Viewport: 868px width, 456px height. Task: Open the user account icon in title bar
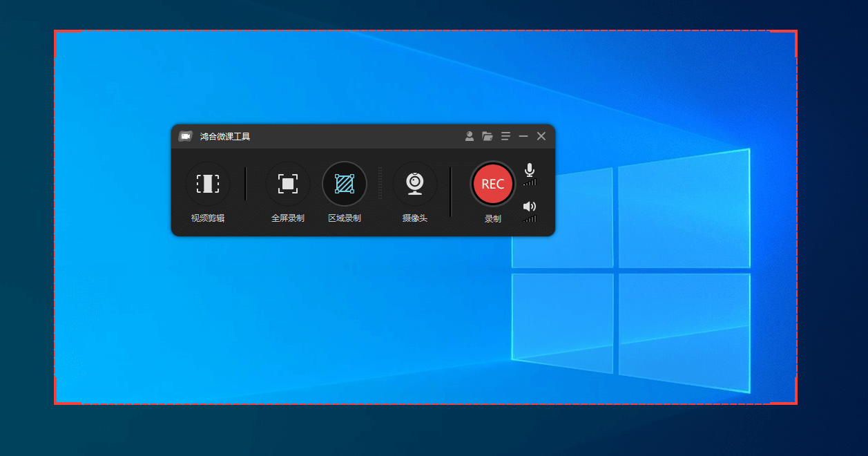click(470, 136)
